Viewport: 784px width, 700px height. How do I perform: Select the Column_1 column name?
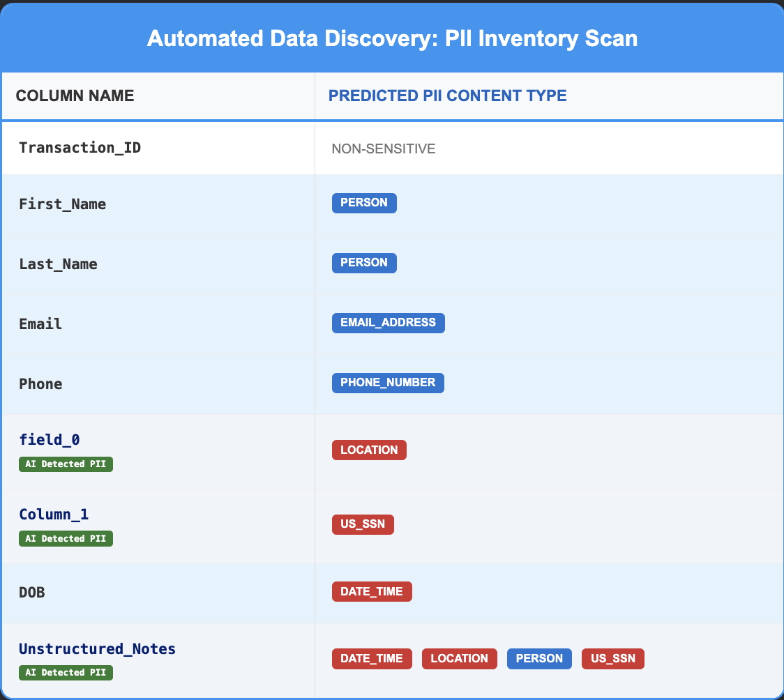(x=54, y=515)
